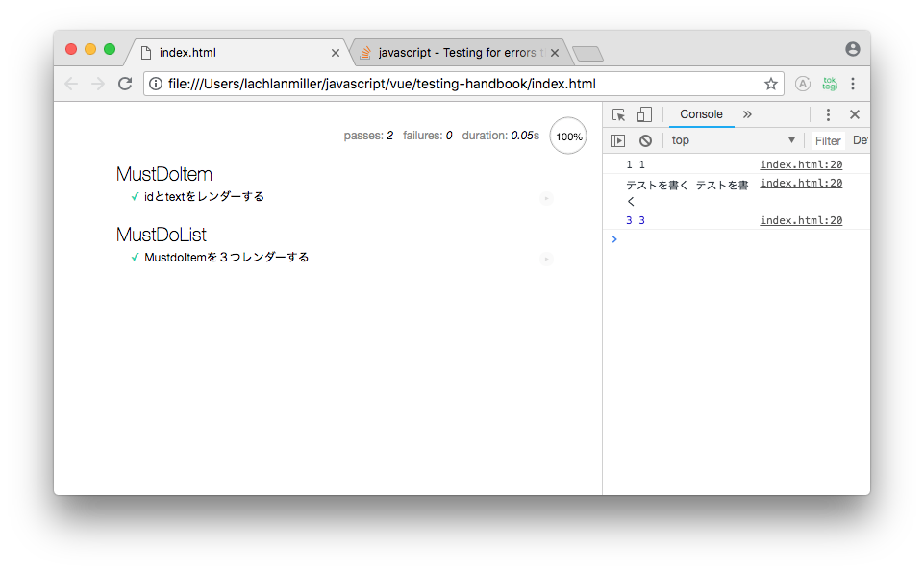This screenshot has width=924, height=572.
Task: Click the circled A extension icon
Action: (x=803, y=84)
